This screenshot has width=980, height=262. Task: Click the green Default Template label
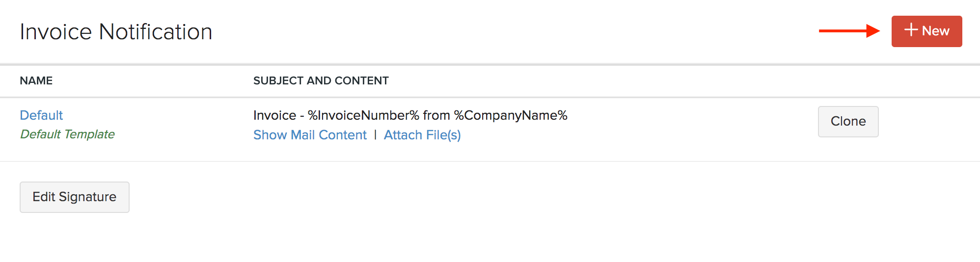pos(67,134)
